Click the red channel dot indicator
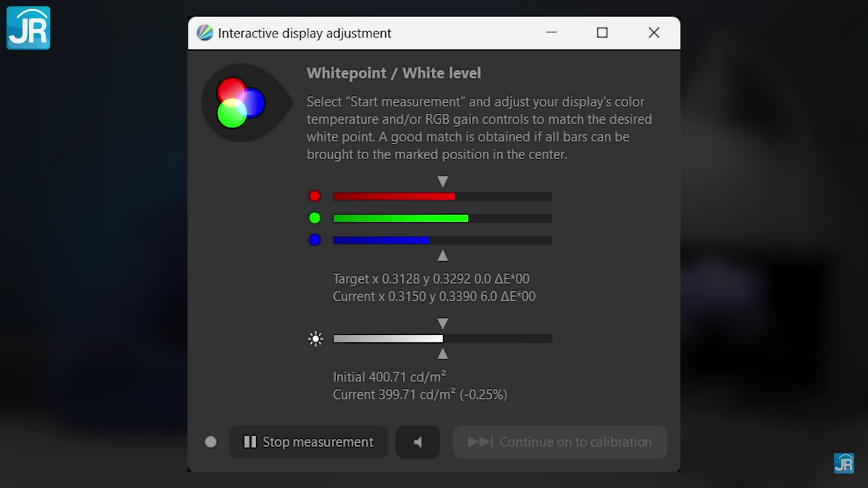 point(315,196)
